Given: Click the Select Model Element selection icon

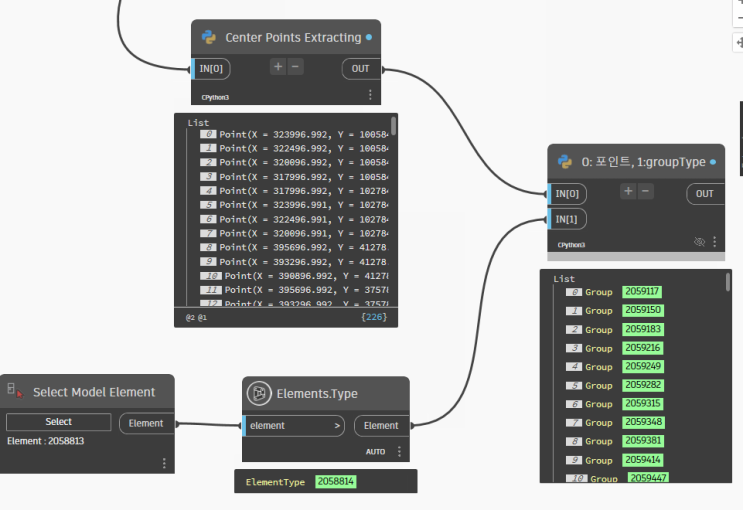Looking at the screenshot, I should click(x=15, y=391).
